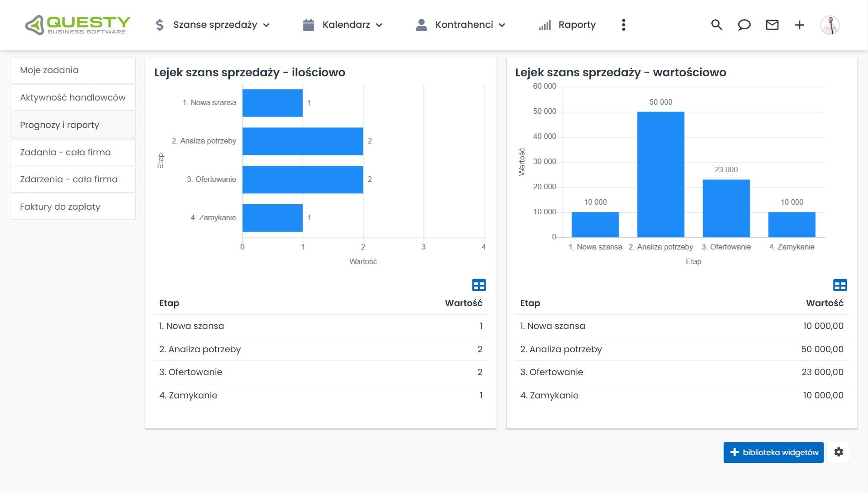
Task: Click the 23 000 Ofertowanie column
Action: click(726, 208)
